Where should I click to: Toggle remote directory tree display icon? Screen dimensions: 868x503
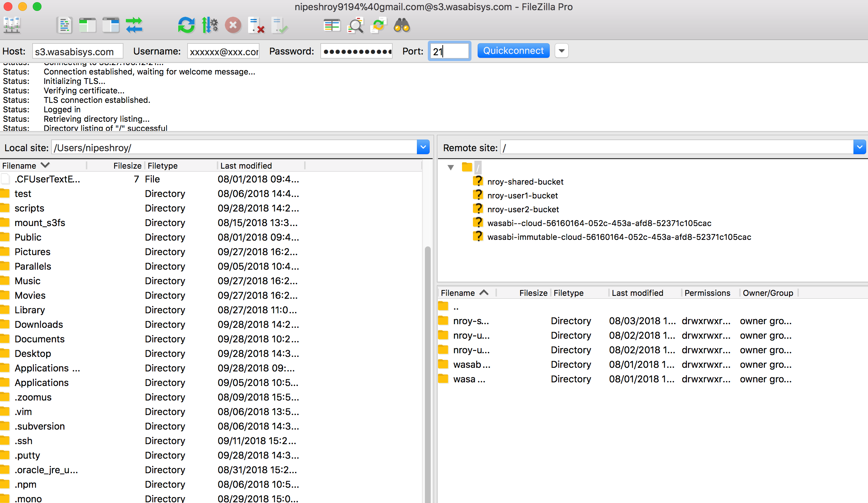pyautogui.click(x=111, y=25)
